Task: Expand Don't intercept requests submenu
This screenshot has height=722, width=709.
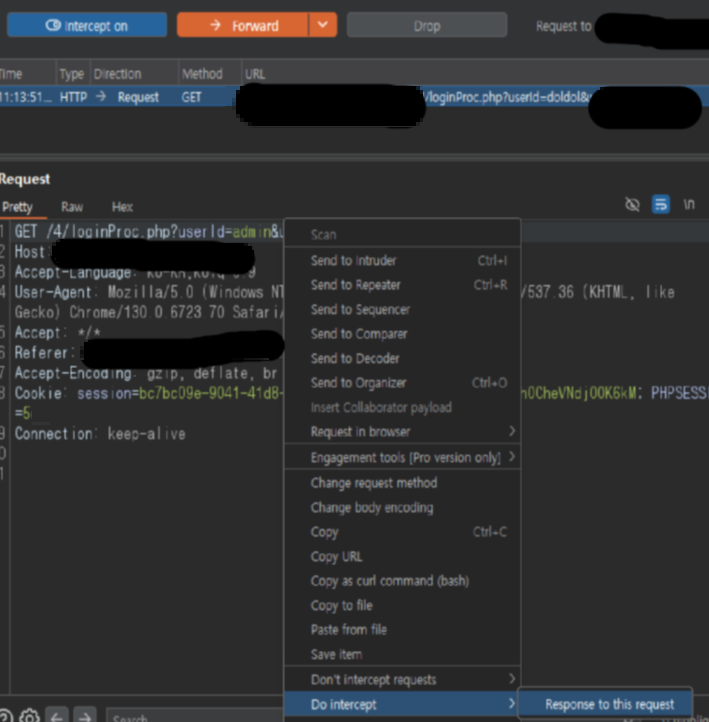Action: [x=402, y=679]
